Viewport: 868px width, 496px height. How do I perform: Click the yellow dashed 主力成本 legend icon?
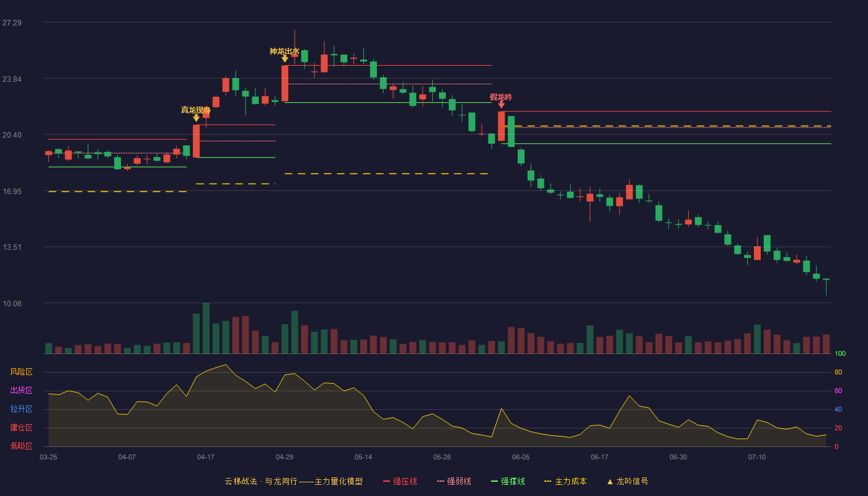(x=547, y=482)
